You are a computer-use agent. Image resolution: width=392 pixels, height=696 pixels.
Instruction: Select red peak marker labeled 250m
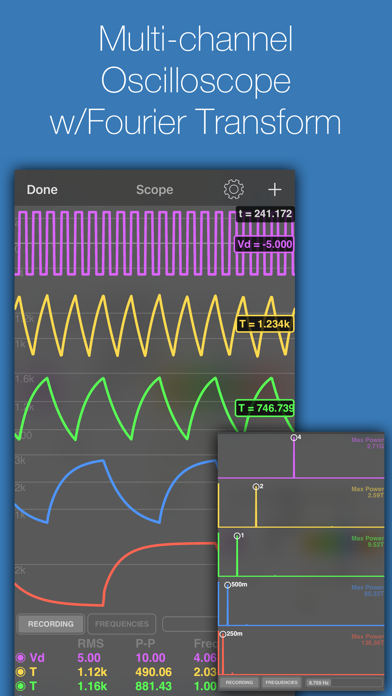tap(222, 634)
